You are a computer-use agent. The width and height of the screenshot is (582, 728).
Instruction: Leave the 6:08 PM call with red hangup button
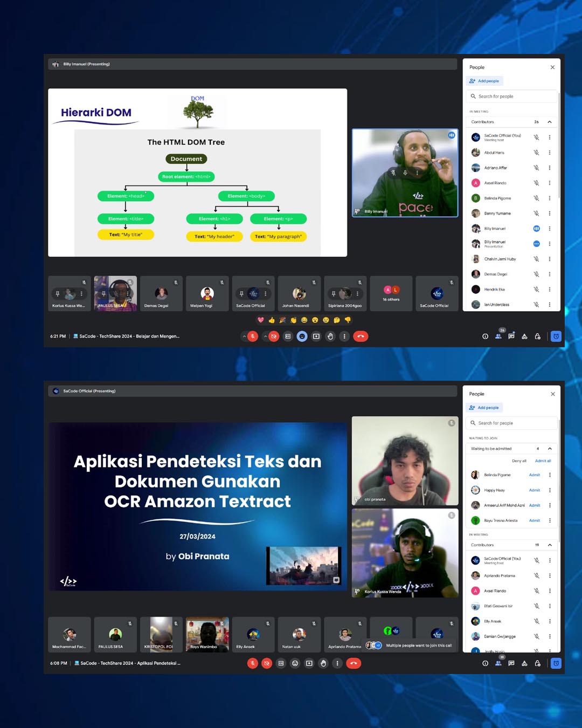(354, 663)
